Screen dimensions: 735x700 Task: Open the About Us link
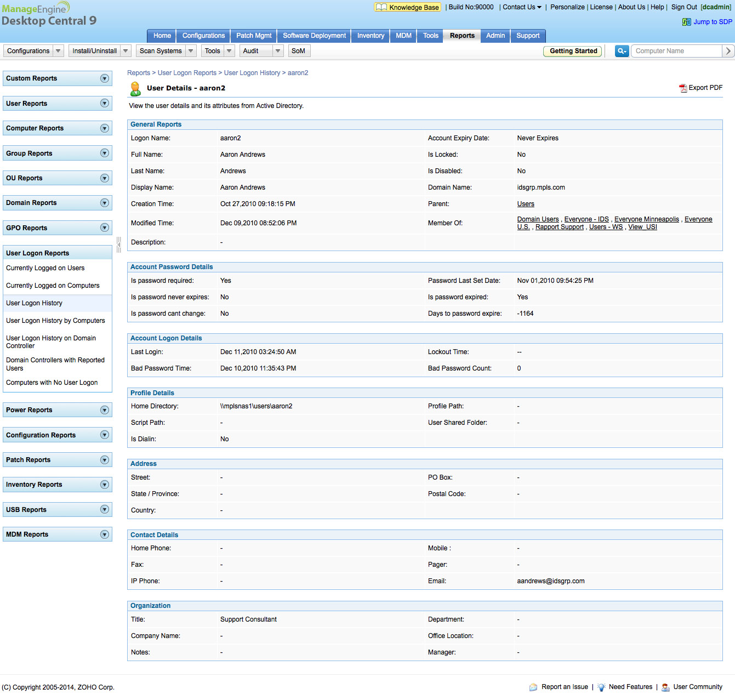[631, 7]
